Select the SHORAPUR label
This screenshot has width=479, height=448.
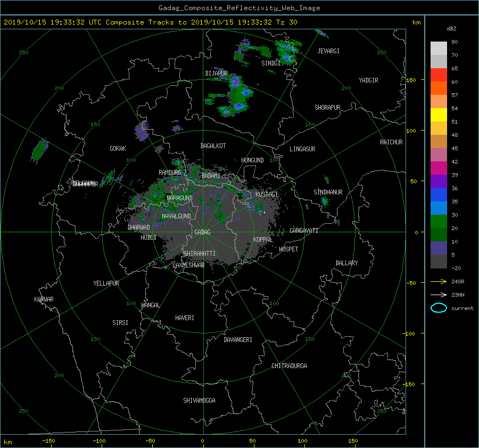click(327, 108)
